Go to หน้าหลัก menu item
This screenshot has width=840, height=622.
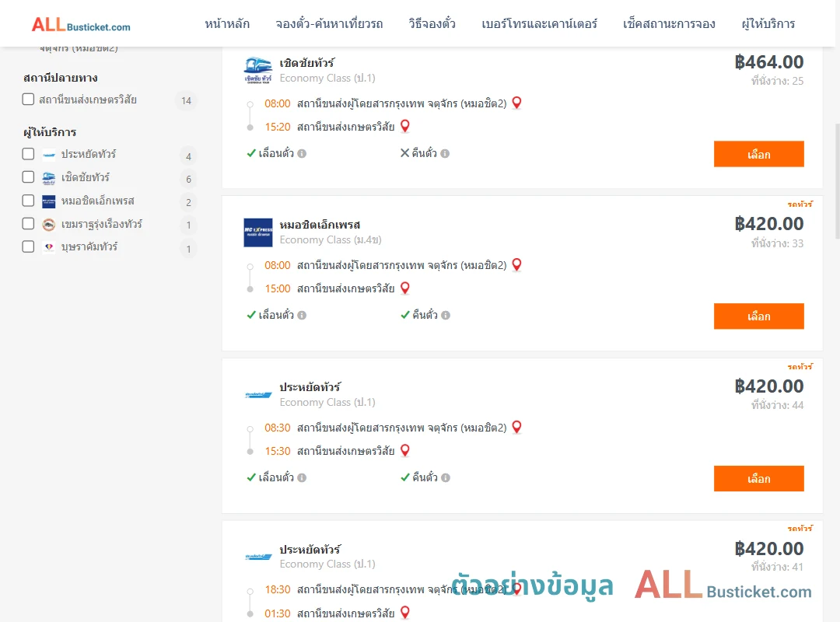point(227,23)
